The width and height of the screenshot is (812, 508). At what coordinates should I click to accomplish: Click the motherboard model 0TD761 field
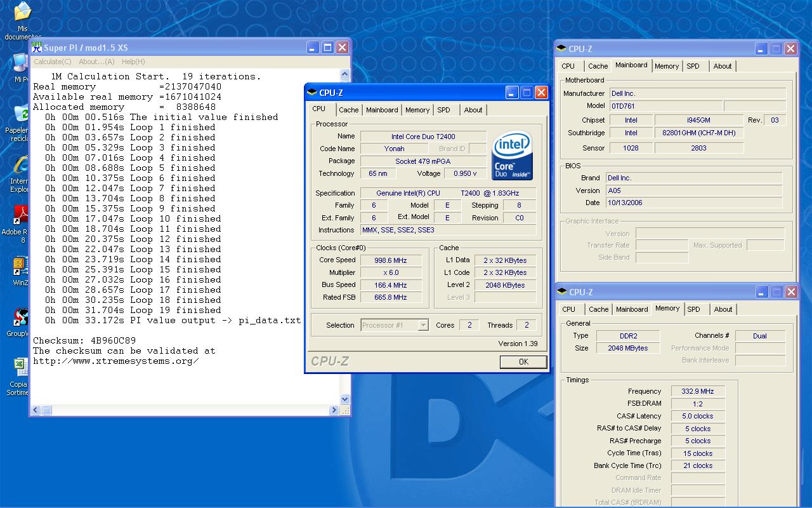pos(666,106)
